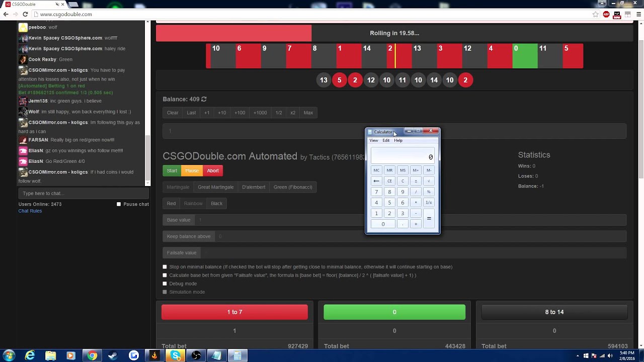Enable Stop on minimal balance checkbox
The height and width of the screenshot is (362, 644).
165,267
